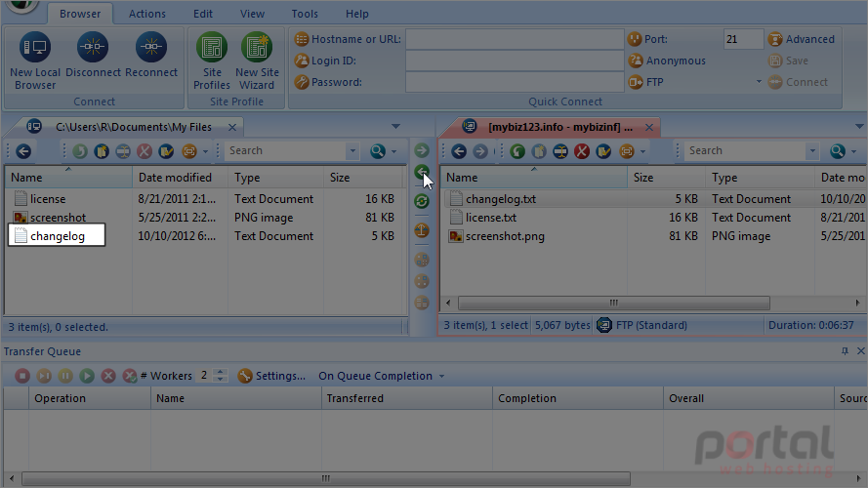The width and height of the screenshot is (868, 488).
Task: Launch the New Site Wizard
Action: point(257,61)
